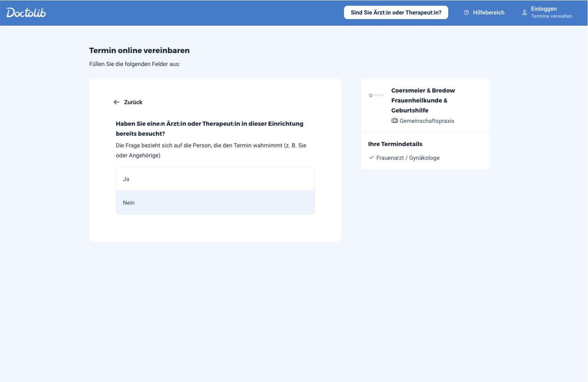Click the left arrow back icon

[117, 102]
